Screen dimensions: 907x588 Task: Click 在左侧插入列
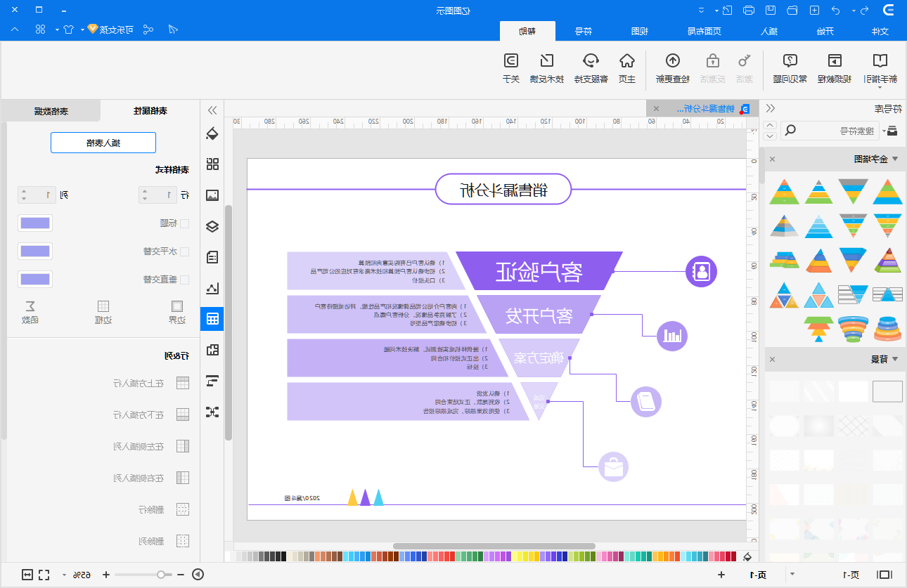pos(151,446)
